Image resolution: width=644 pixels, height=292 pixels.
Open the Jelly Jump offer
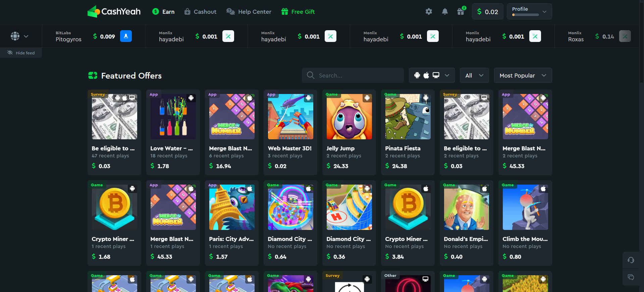click(x=349, y=132)
